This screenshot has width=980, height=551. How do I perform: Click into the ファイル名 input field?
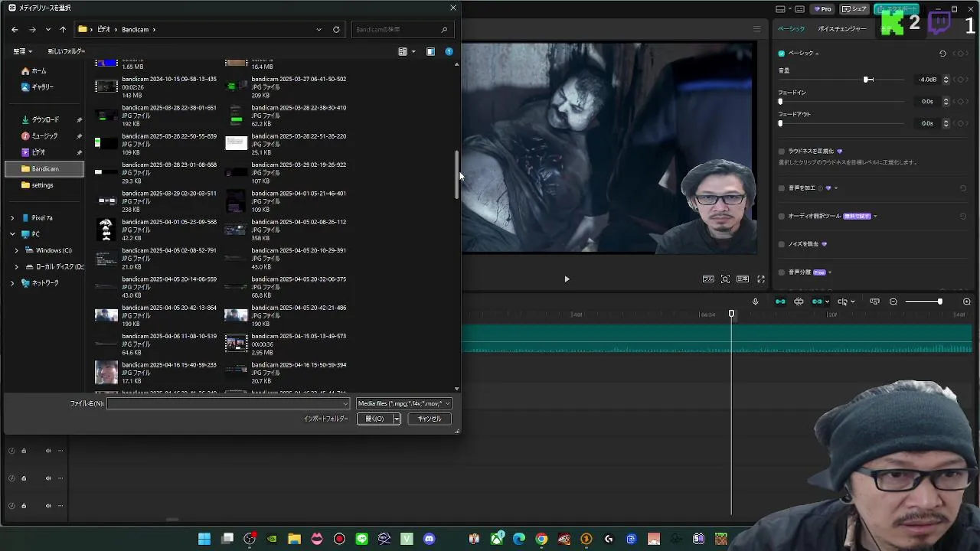click(228, 403)
